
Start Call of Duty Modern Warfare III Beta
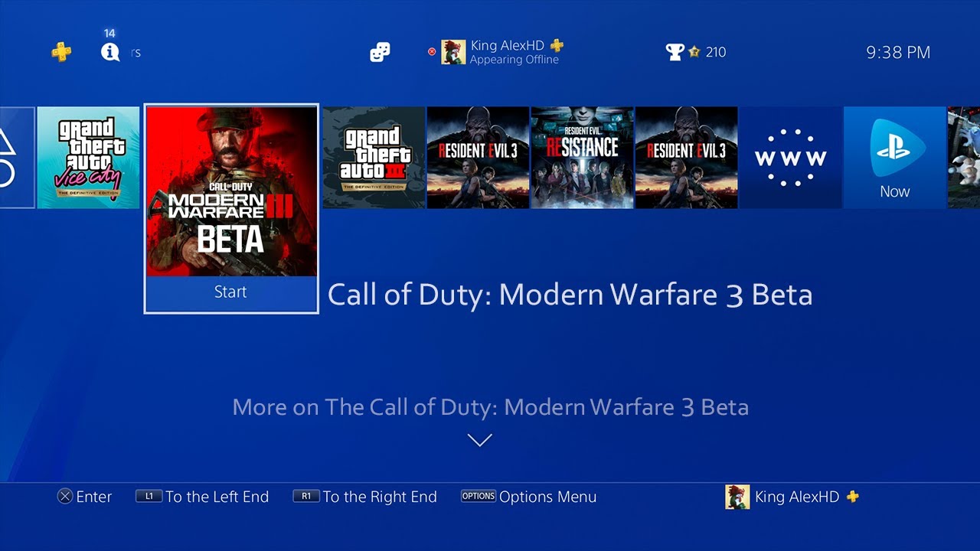(x=231, y=292)
